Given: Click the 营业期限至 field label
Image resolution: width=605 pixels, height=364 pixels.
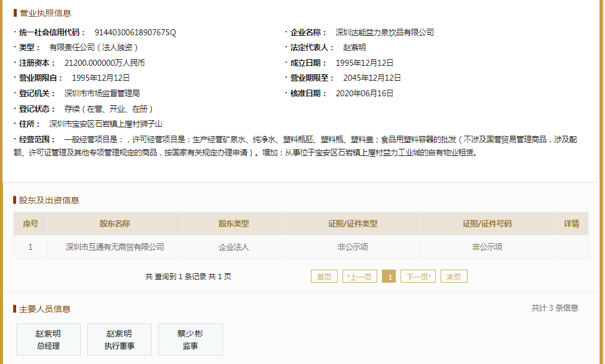Looking at the screenshot, I should pyautogui.click(x=312, y=78).
